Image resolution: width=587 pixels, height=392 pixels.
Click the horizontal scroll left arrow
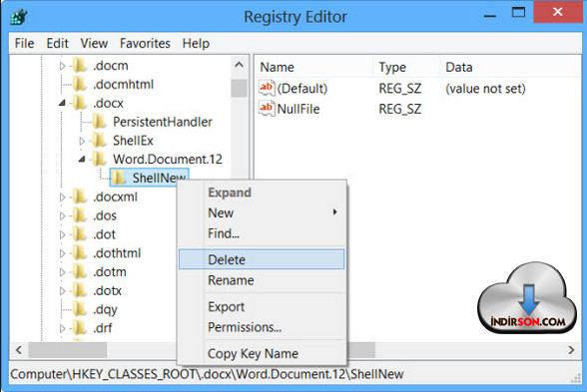tap(19, 350)
